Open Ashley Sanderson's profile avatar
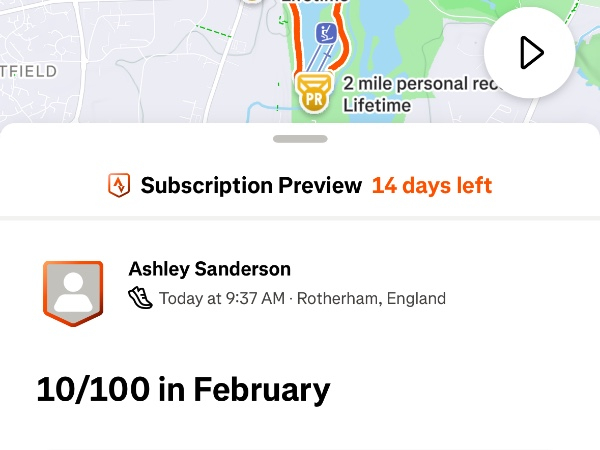600x450 pixels. coord(72,292)
